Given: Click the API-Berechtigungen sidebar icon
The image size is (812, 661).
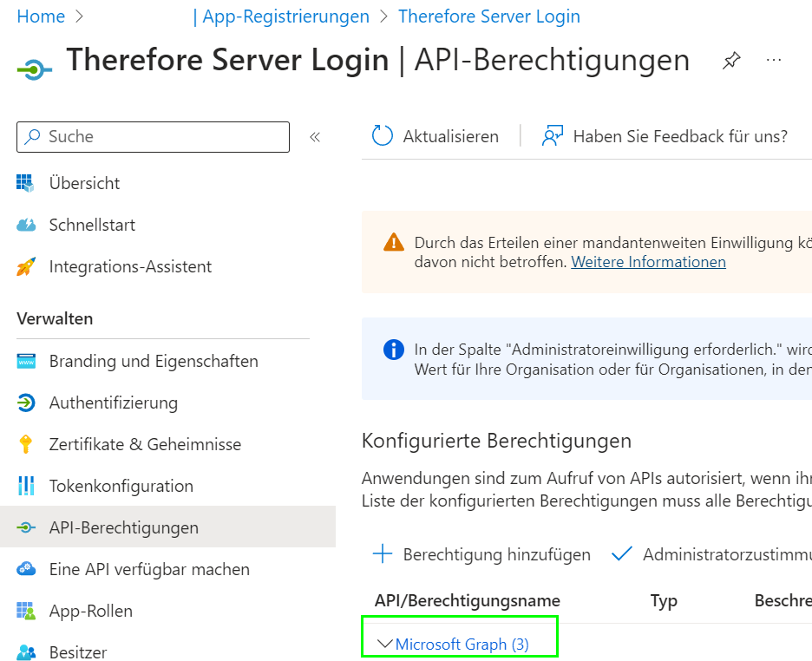Looking at the screenshot, I should [x=26, y=527].
